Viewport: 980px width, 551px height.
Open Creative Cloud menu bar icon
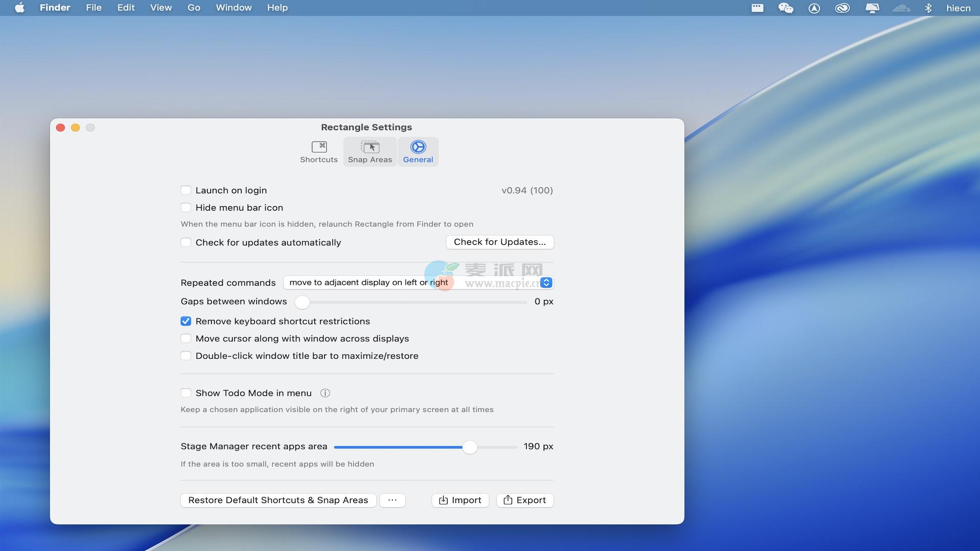pyautogui.click(x=842, y=8)
